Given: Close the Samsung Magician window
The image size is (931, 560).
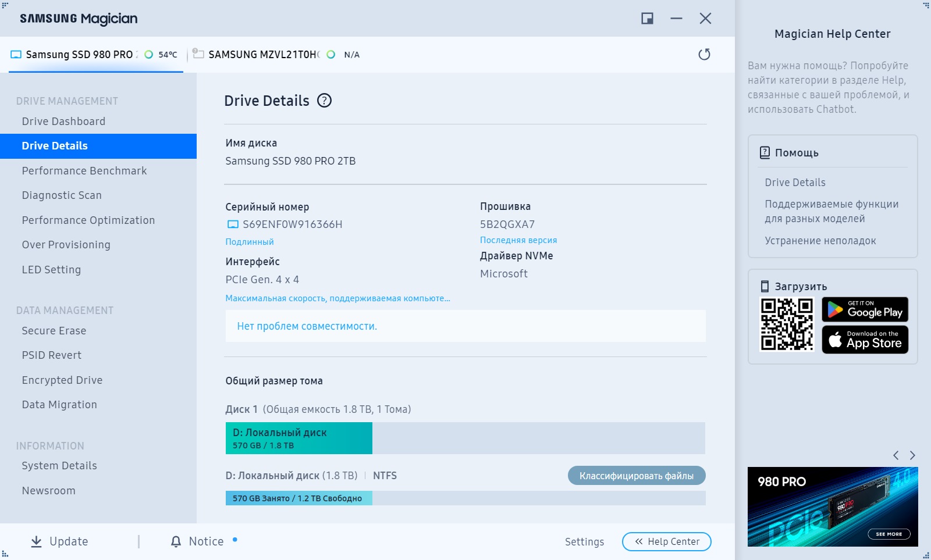Looking at the screenshot, I should coord(705,19).
